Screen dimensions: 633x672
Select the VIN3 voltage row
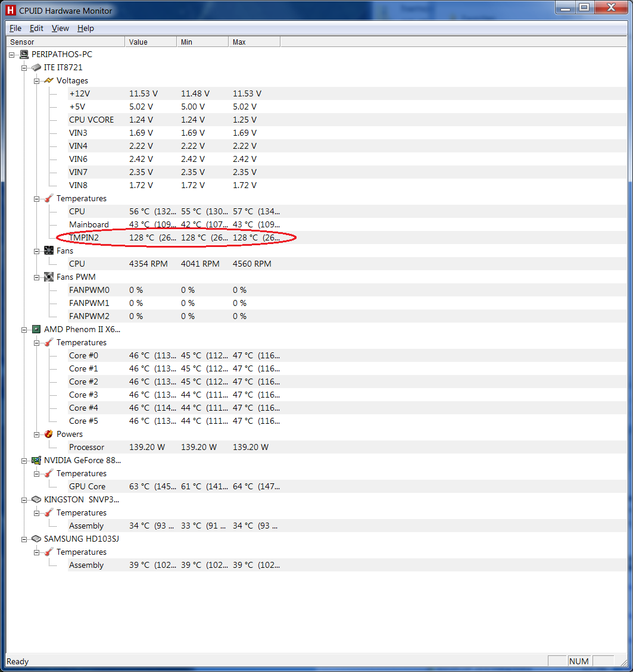click(347, 133)
